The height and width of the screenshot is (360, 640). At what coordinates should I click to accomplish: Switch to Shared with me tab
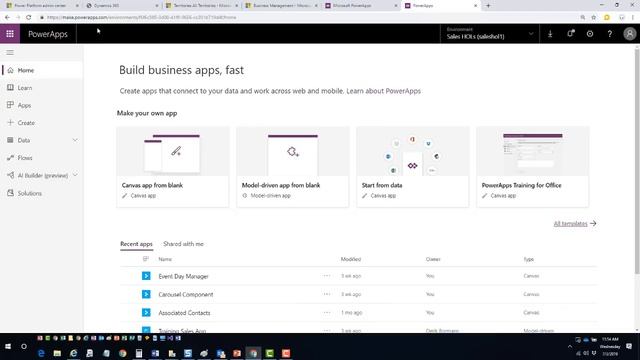tap(183, 244)
